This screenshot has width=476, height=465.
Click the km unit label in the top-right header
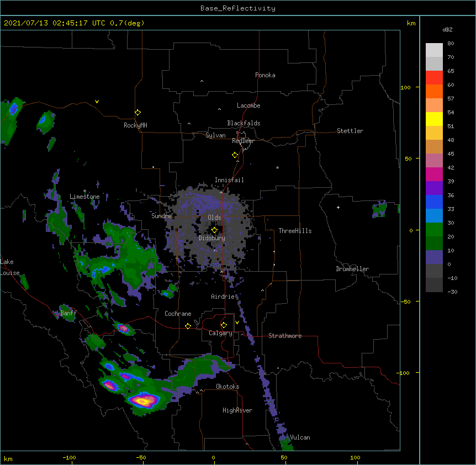pyautogui.click(x=411, y=23)
